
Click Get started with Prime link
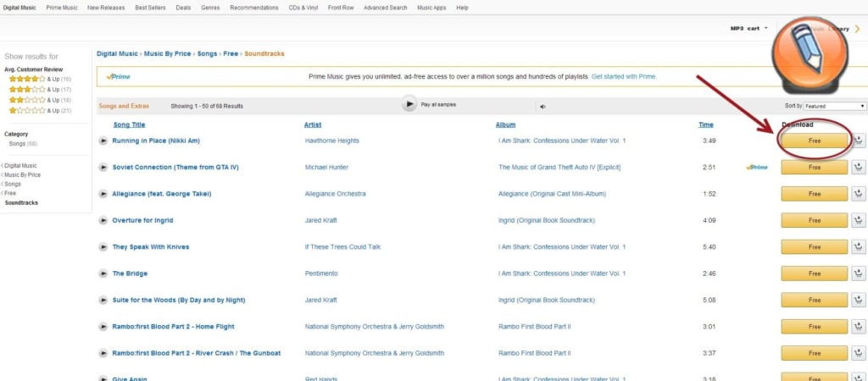pos(624,77)
